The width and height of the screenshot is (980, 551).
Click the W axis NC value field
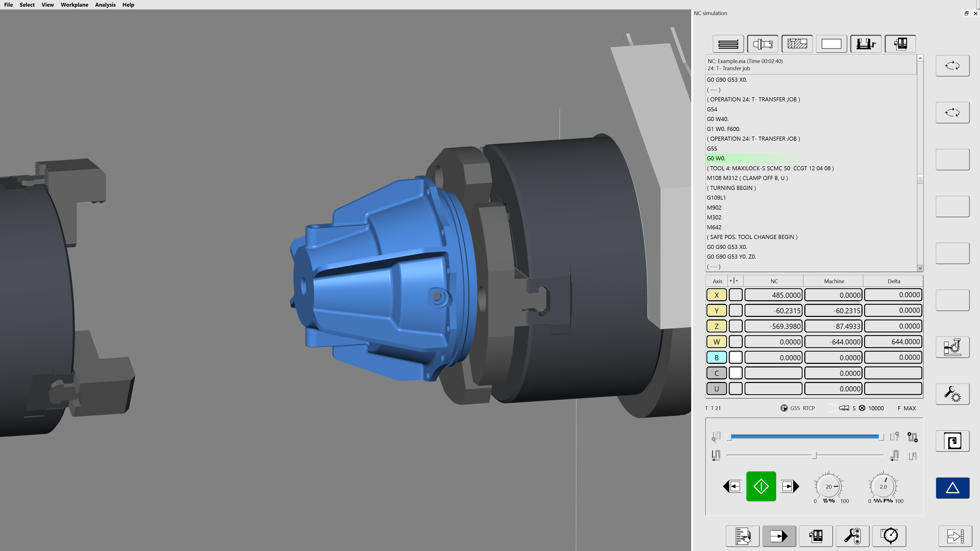pyautogui.click(x=773, y=342)
